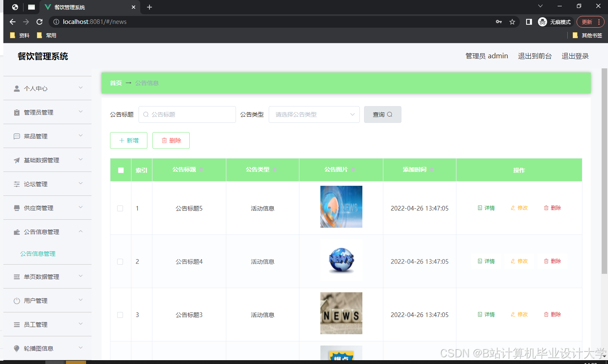This screenshot has width=608, height=364.
Task: Sort the table by 添加时间 column arrows
Action: pos(432,169)
